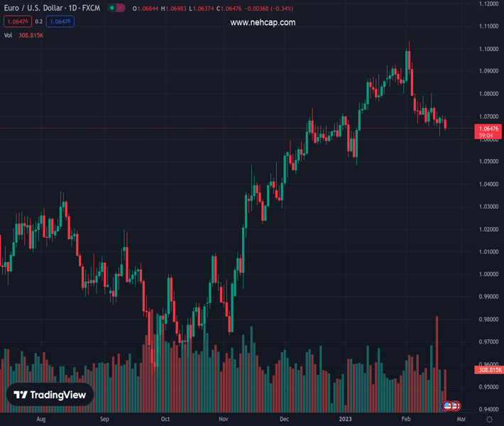
Task: Click the www.nehcap.com watermark text
Action: tap(263, 23)
